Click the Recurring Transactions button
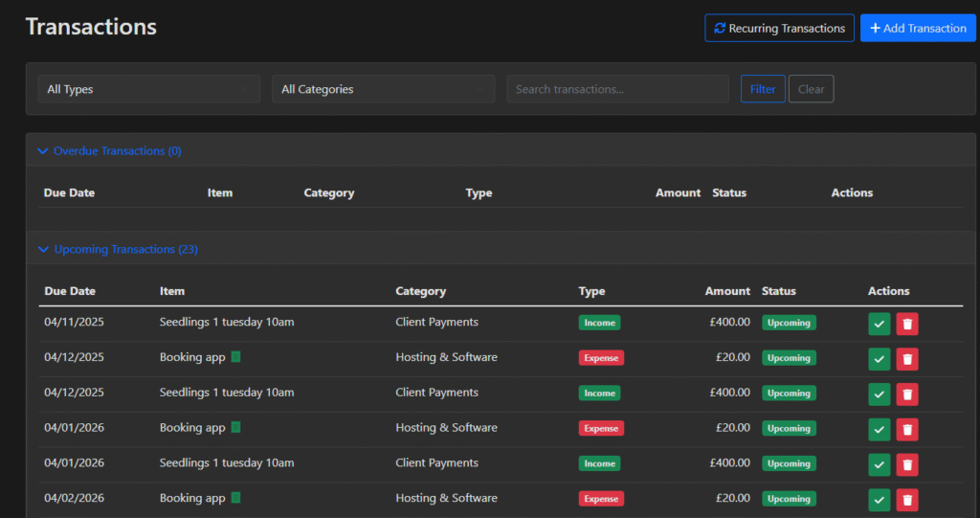980x518 pixels. [x=778, y=28]
